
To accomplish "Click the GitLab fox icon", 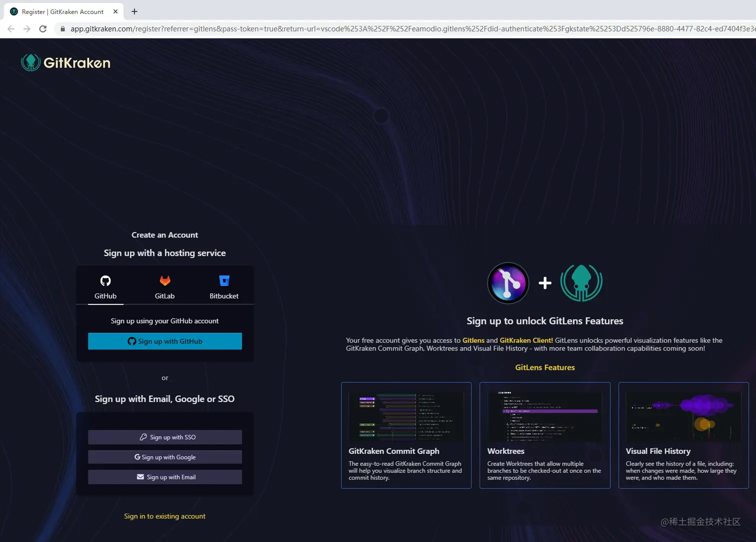I will click(165, 280).
